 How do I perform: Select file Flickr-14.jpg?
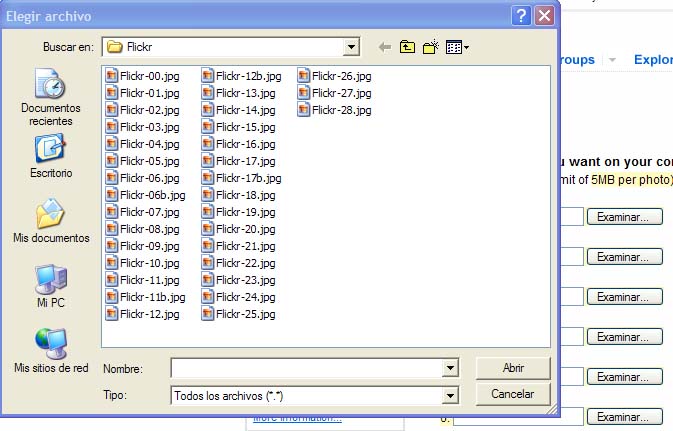(239, 110)
